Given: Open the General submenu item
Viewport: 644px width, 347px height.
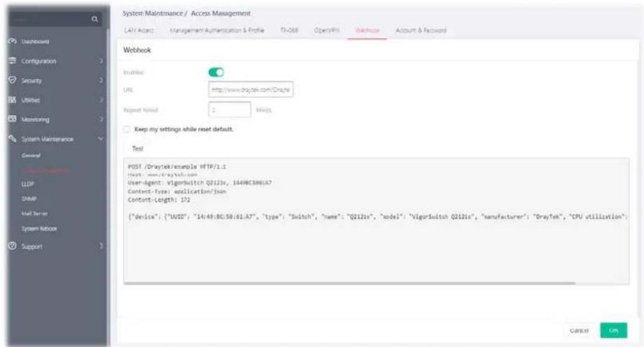Looking at the screenshot, I should 31,155.
